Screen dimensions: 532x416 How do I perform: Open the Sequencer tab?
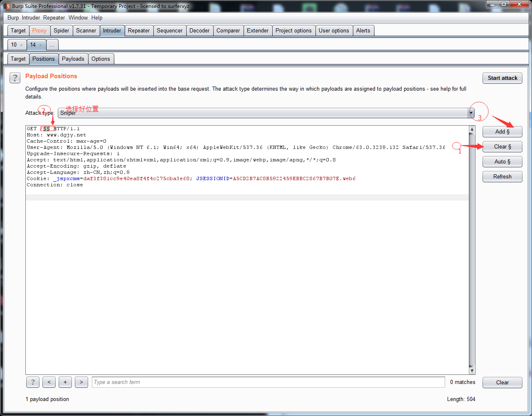(170, 30)
